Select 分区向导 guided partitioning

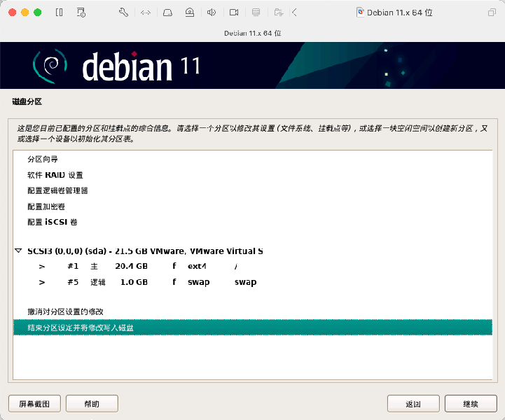tap(252, 160)
